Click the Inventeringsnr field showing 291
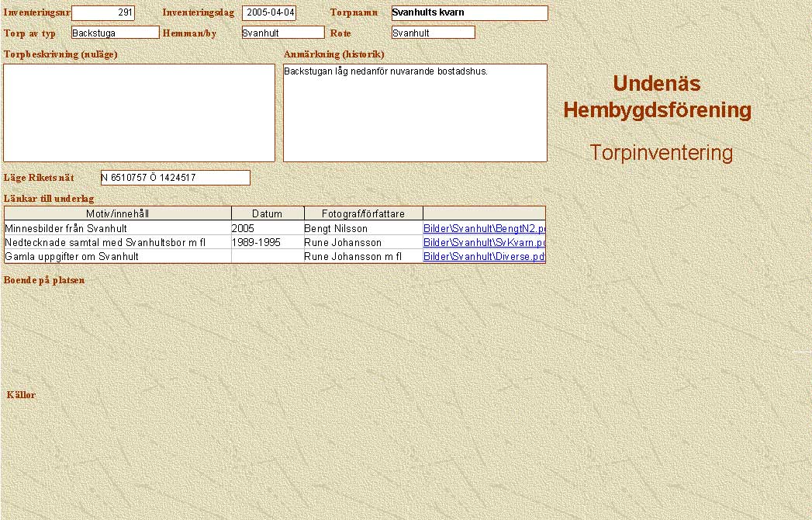This screenshot has height=520, width=812. point(103,13)
